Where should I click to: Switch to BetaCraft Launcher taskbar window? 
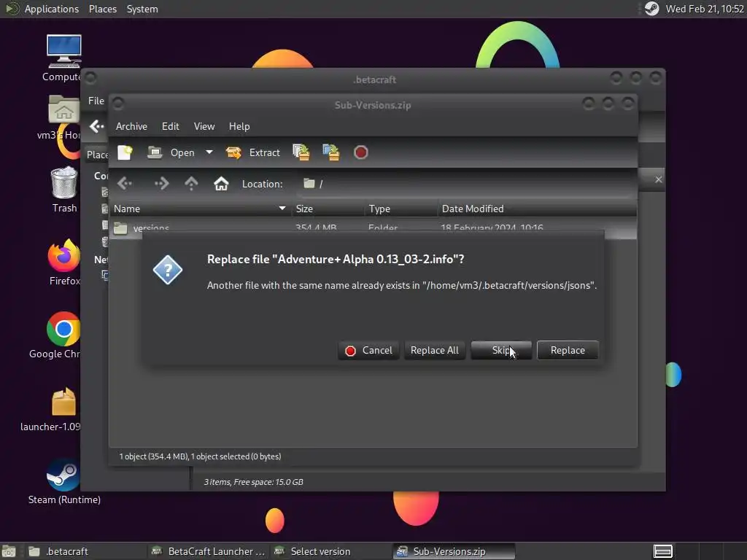click(x=208, y=551)
